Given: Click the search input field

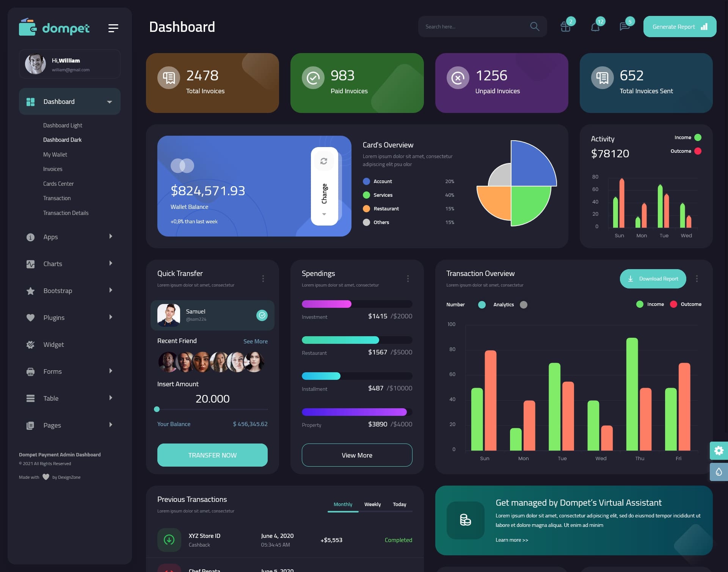Looking at the screenshot, I should tap(473, 27).
